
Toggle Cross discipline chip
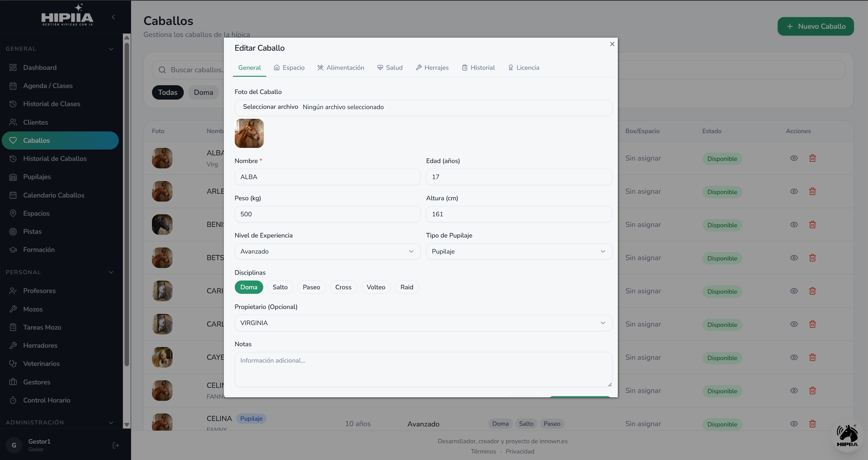pyautogui.click(x=343, y=287)
